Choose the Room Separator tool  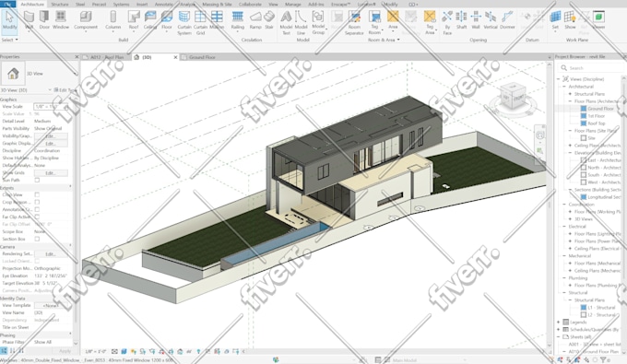[354, 23]
